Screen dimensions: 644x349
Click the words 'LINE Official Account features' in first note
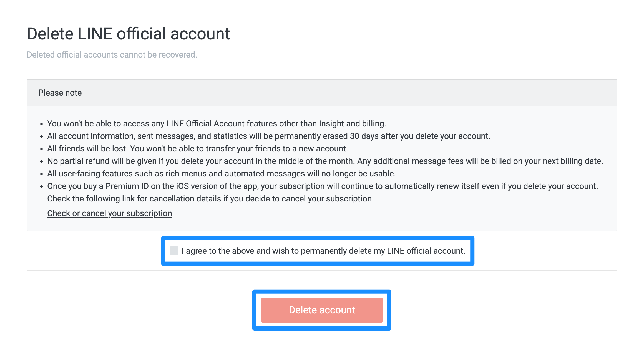pos(222,123)
